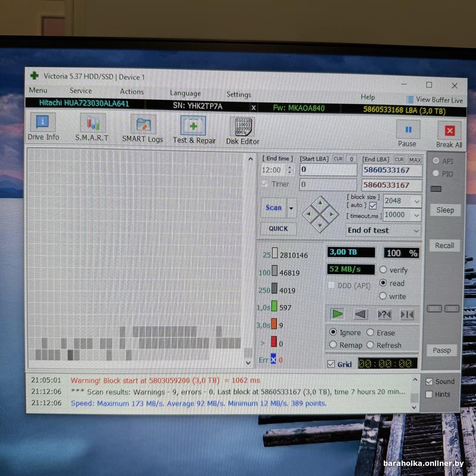This screenshot has height=476, width=476.
Task: Click the orange 3,0s block color swatch
Action: 274,324
